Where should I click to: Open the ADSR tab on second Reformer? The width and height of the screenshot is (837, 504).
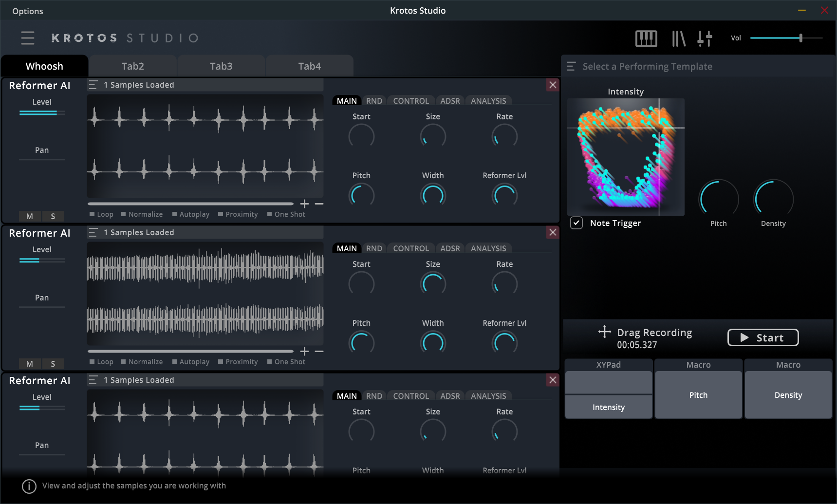(x=449, y=248)
